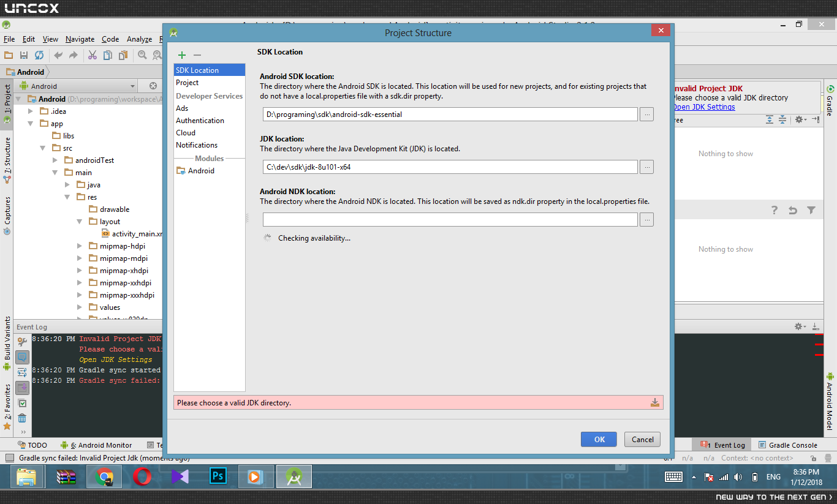Browse for JDK location
837x504 pixels.
point(646,167)
